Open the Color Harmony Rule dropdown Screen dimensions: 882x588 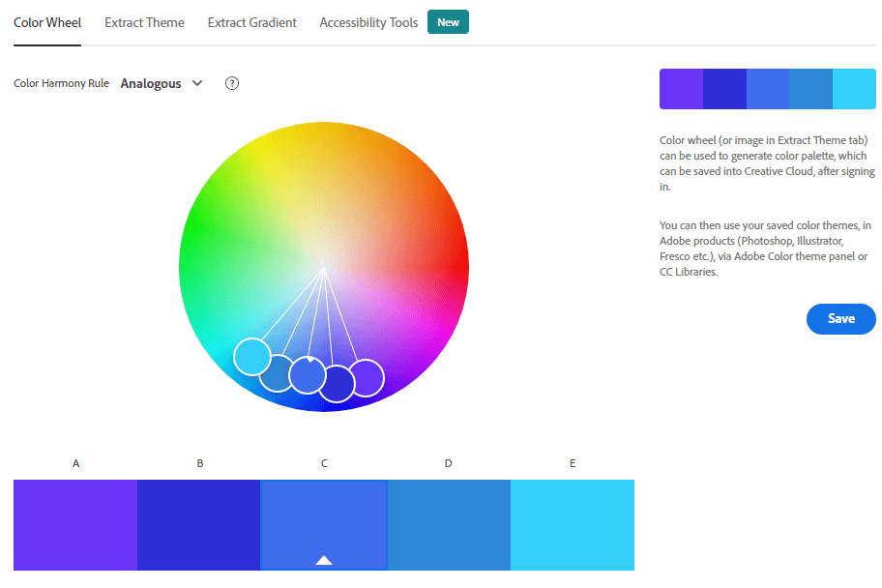click(161, 83)
